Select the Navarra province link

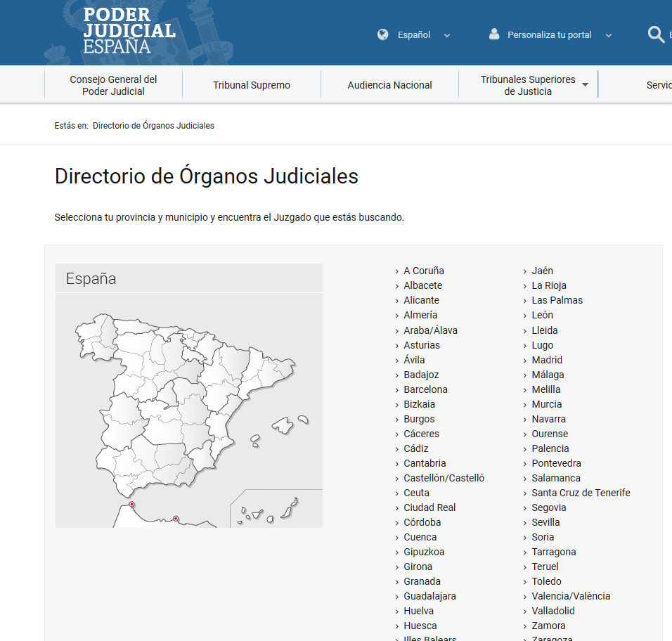548,419
